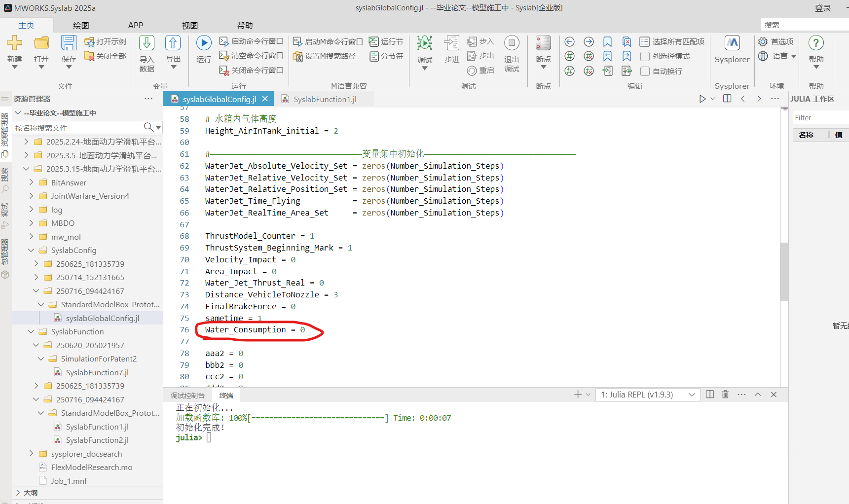
Task: Click the editor vertical scrollbar thumb
Action: 784,271
